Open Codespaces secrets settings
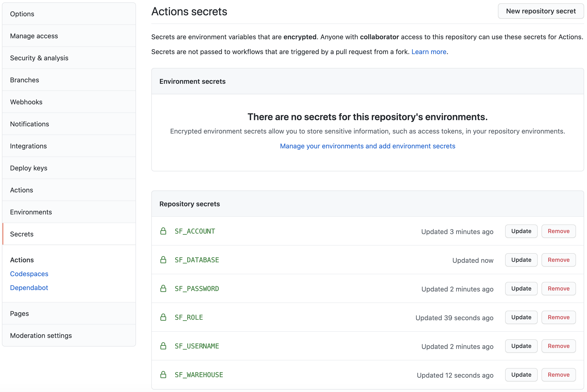Viewport: 587px width, 392px height. coord(29,274)
